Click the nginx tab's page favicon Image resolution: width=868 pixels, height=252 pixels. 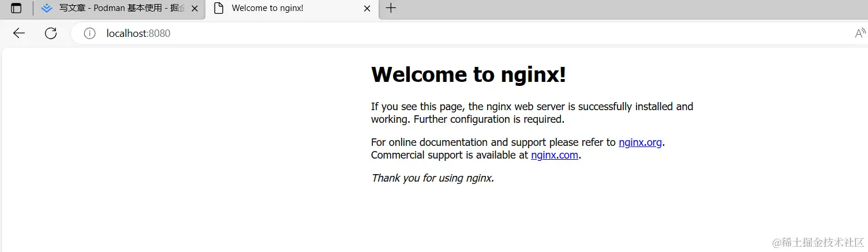point(219,9)
